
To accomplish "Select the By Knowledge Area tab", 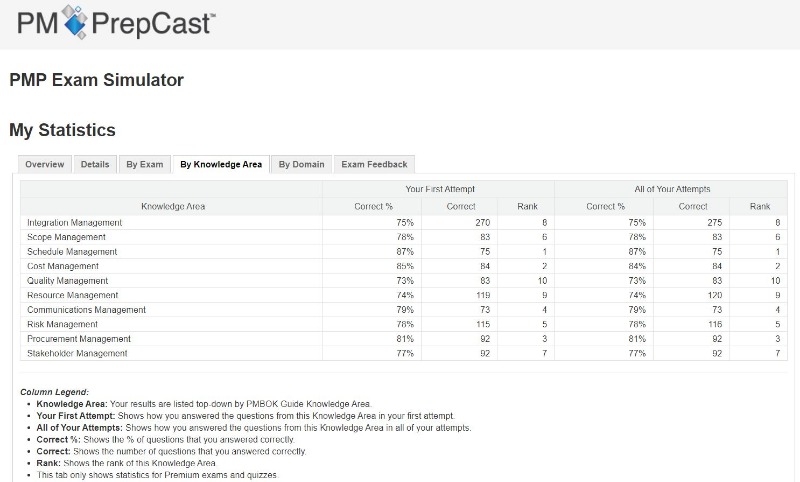I will coord(221,164).
